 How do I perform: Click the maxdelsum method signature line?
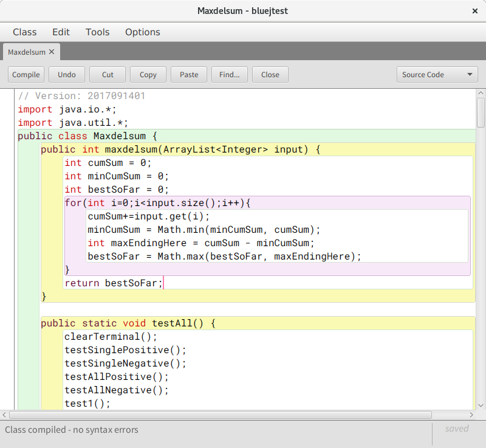pos(180,149)
